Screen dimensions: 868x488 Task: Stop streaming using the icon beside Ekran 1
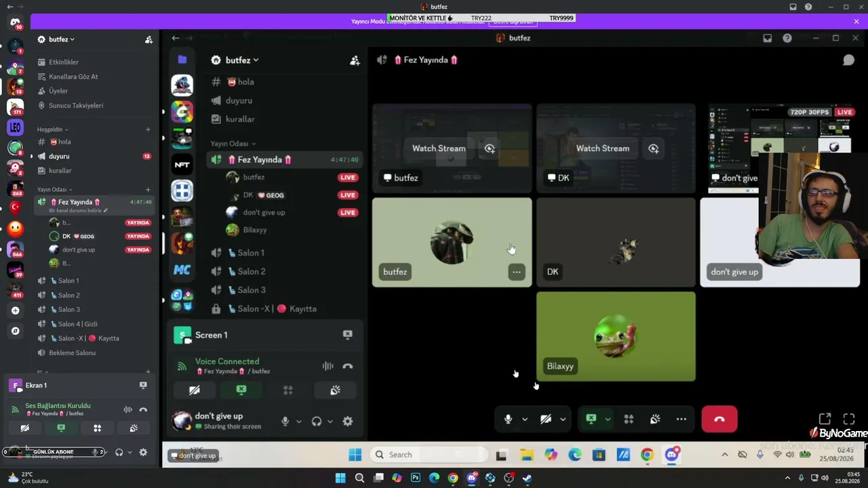pos(143,385)
